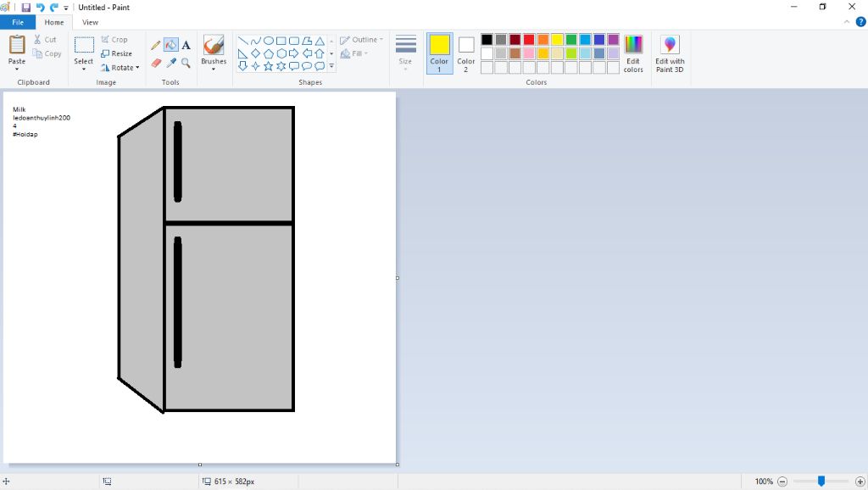Move the zoom level slider
Screen dimensions: 868x490
point(821,482)
